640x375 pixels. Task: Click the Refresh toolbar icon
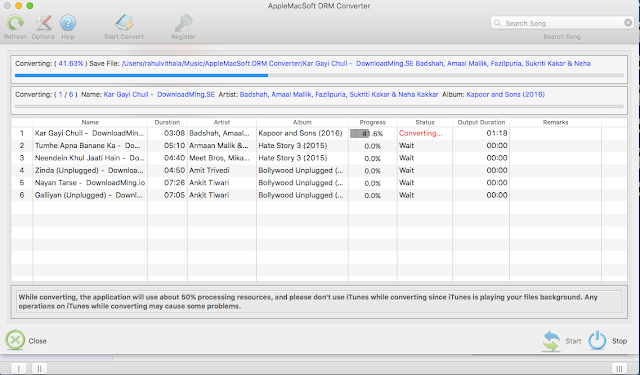click(x=15, y=23)
